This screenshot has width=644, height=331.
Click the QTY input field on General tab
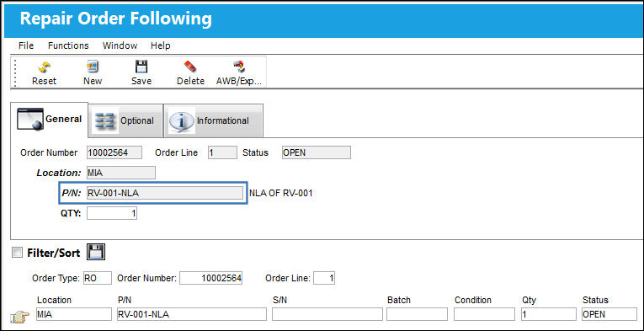(x=112, y=213)
